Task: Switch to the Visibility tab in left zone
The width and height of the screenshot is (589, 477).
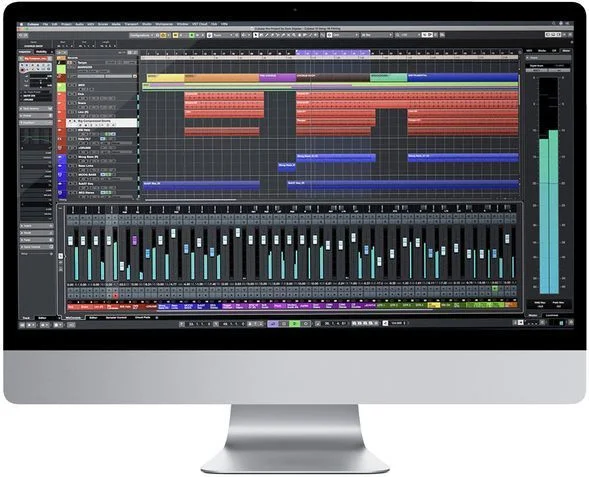Action: [41, 52]
